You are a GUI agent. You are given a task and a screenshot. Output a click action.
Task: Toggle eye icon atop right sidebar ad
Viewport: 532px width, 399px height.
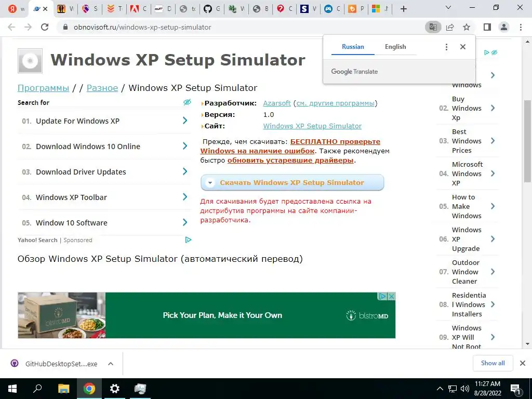pyautogui.click(x=495, y=52)
